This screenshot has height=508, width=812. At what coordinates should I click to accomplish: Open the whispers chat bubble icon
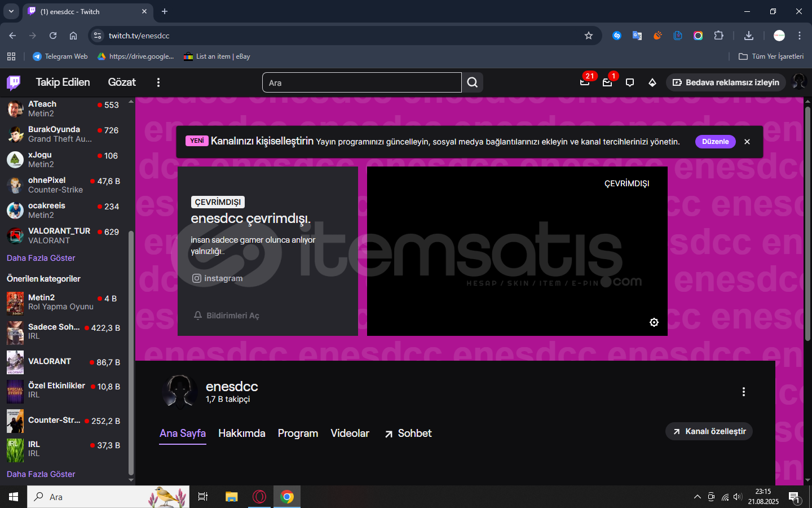tap(630, 82)
